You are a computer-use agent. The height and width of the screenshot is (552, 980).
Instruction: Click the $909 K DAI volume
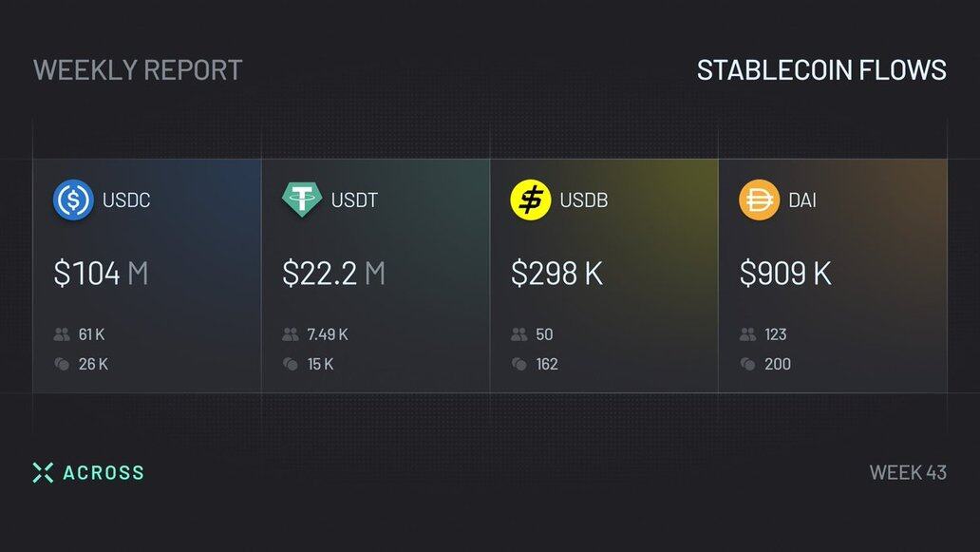[785, 274]
